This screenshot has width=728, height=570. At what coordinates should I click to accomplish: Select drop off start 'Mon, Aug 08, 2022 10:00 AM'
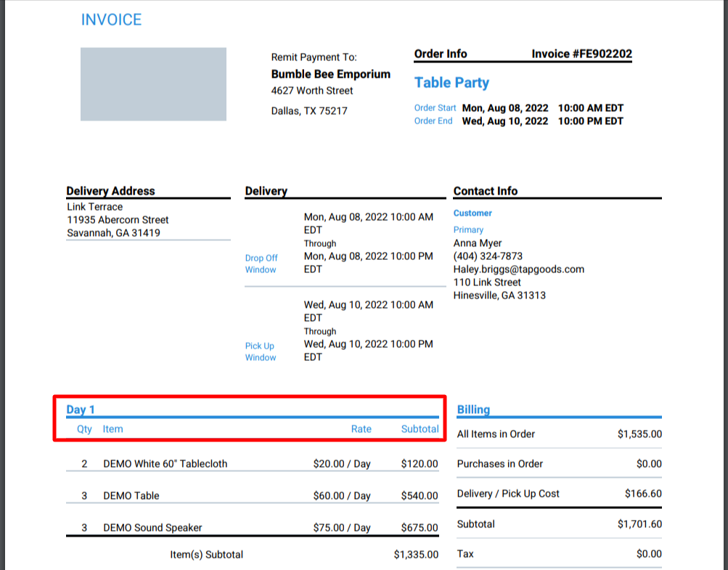pyautogui.click(x=369, y=217)
